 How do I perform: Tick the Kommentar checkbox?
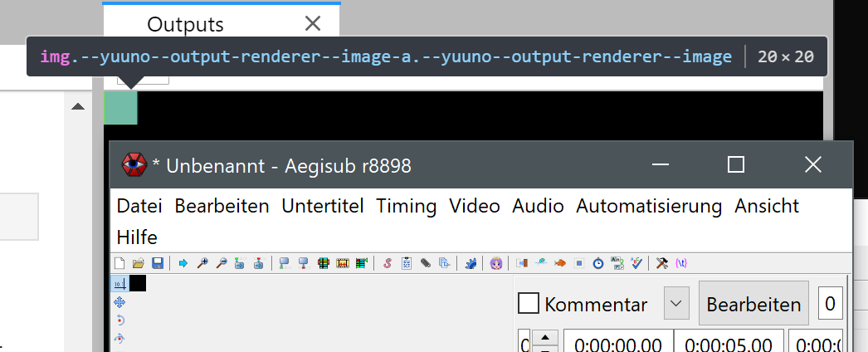pyautogui.click(x=528, y=303)
